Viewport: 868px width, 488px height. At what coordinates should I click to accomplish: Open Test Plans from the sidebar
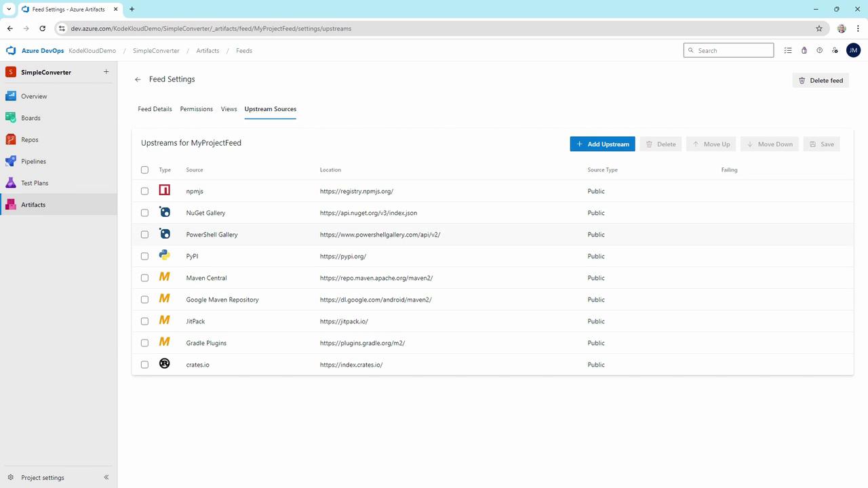(58, 183)
